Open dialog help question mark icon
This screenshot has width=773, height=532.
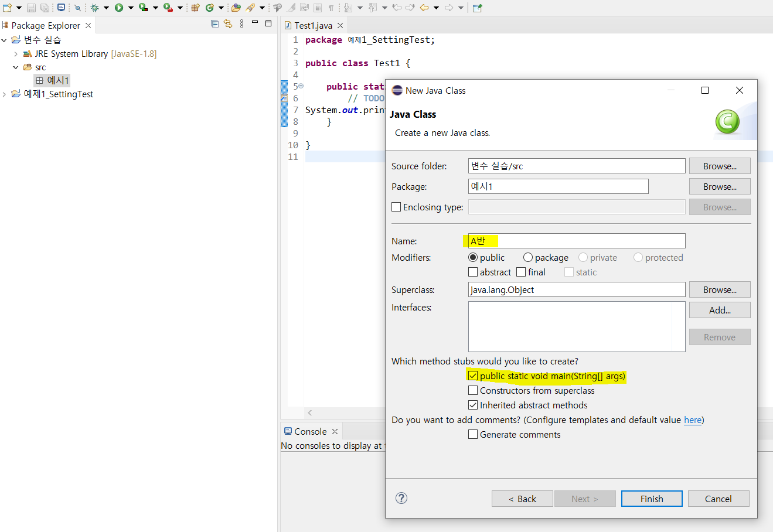pos(401,498)
